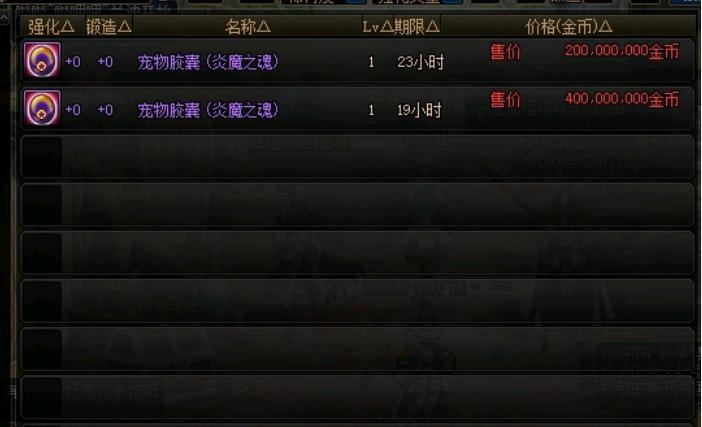Image resolution: width=702 pixels, height=427 pixels.
Task: Sort listings by Lv column header
Action: click(x=377, y=27)
